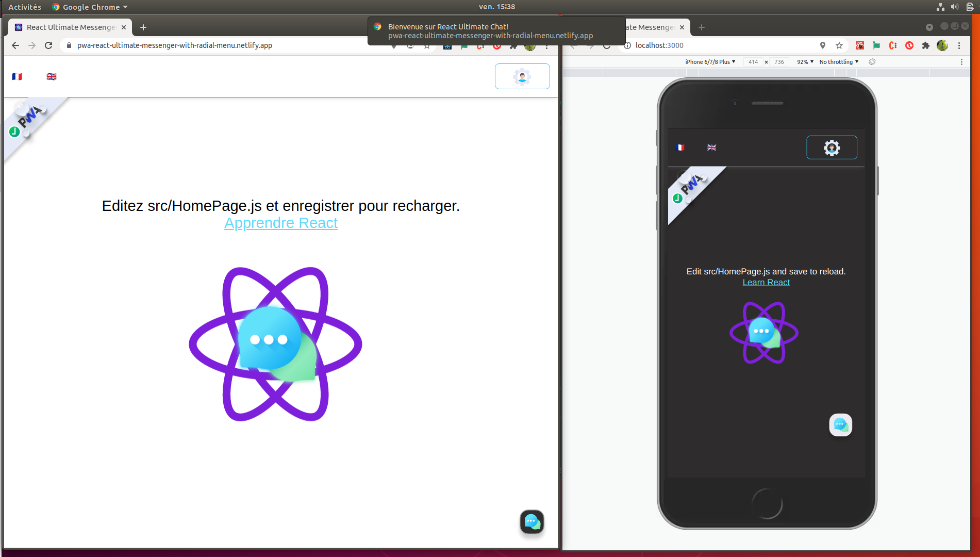Select UK flag in phone emulator
This screenshot has height=557, width=980.
[711, 148]
